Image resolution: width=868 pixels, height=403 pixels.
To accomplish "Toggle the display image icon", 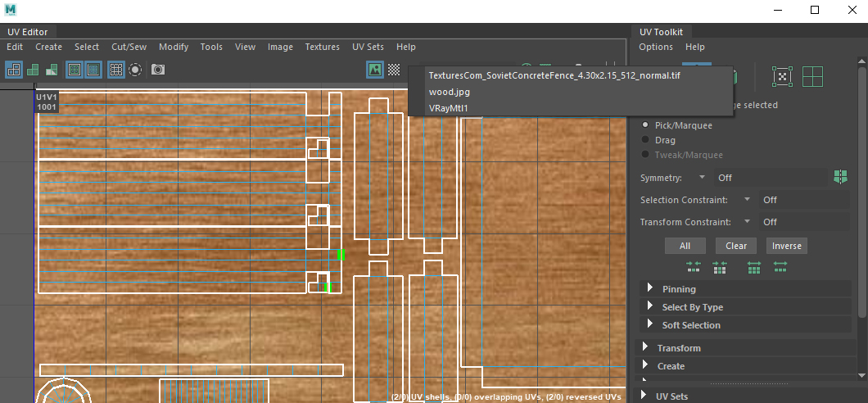I will pos(375,69).
